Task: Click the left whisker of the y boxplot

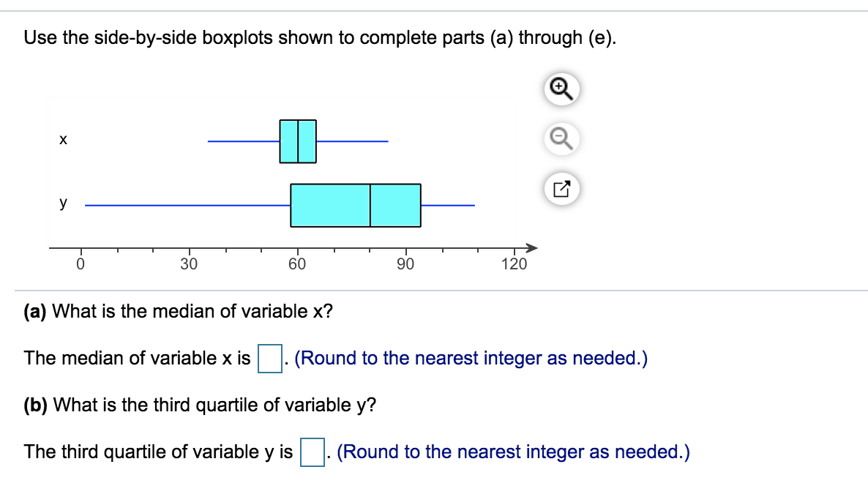Action: click(187, 206)
